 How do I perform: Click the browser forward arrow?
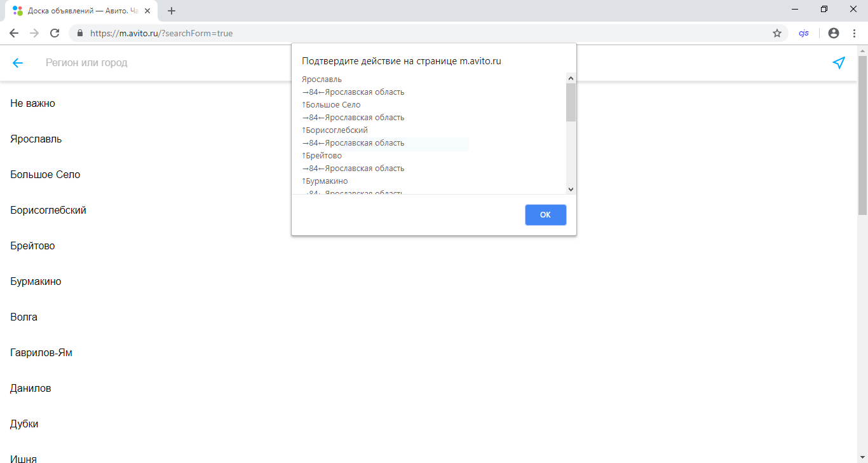pyautogui.click(x=34, y=33)
